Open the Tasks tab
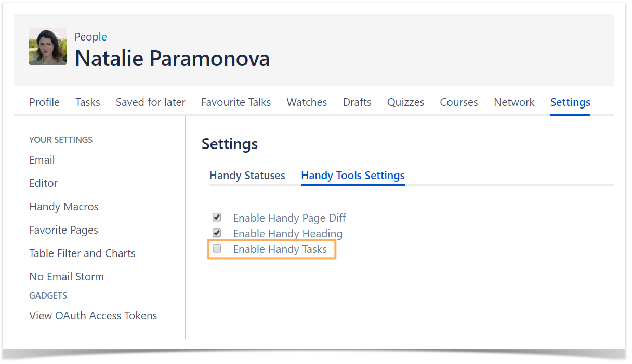The height and width of the screenshot is (364, 632). pos(88,102)
